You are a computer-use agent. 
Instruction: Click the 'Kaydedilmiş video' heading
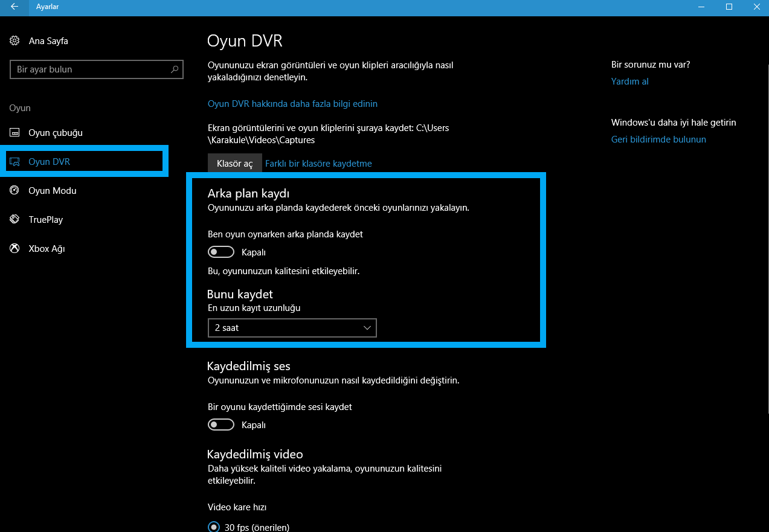(x=255, y=454)
